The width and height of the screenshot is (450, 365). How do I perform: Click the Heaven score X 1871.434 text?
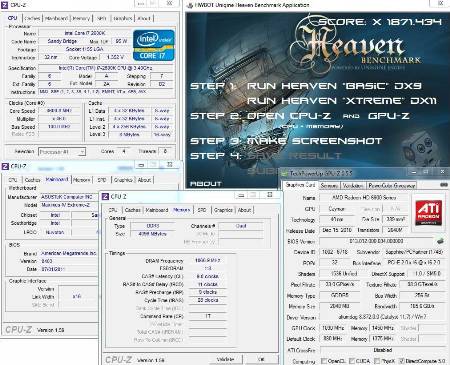pos(380,22)
